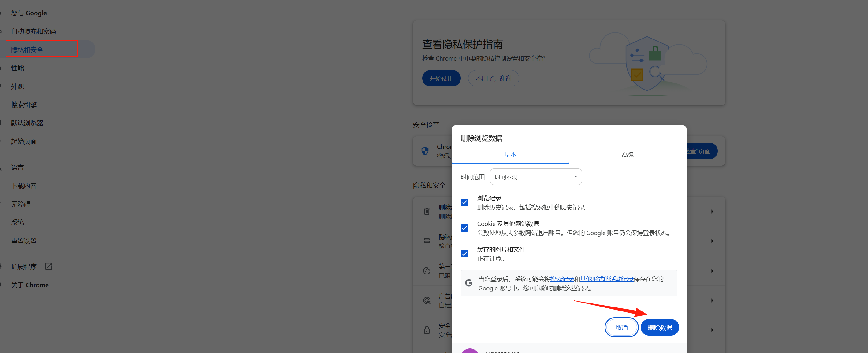
Task: Expand the 安全 settings row arrow
Action: pyautogui.click(x=712, y=330)
